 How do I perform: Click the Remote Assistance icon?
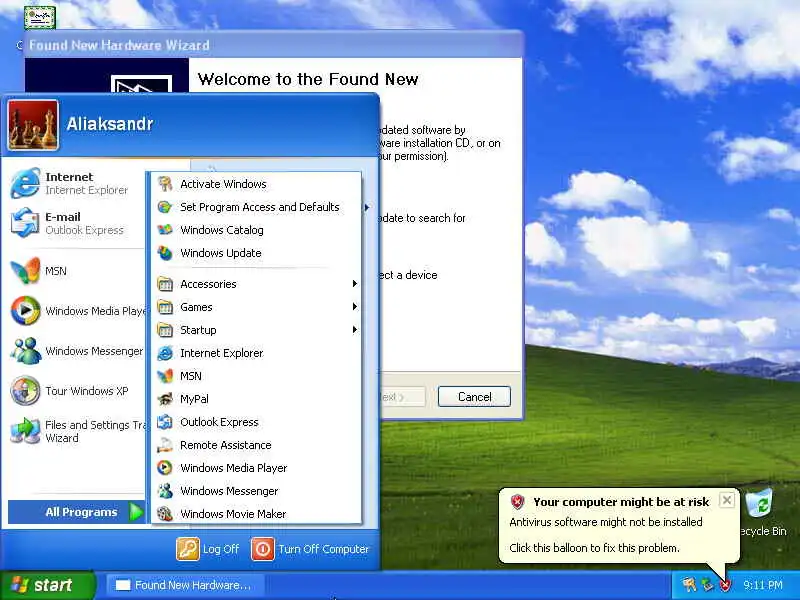165,445
